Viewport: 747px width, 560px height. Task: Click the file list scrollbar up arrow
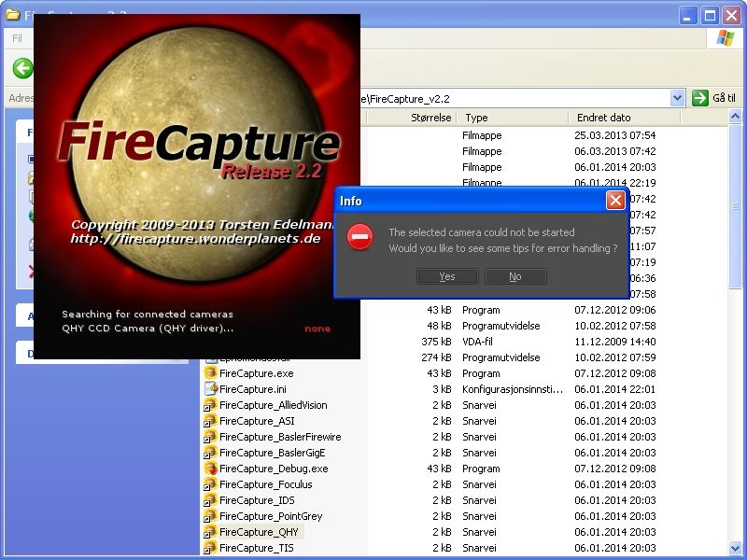coord(735,116)
